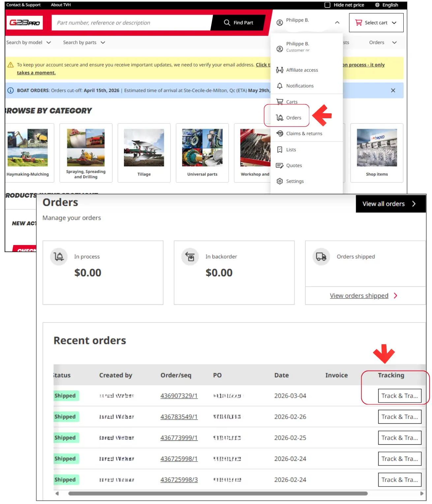432x504 pixels.
Task: Click the View all orders button
Action: (390, 204)
